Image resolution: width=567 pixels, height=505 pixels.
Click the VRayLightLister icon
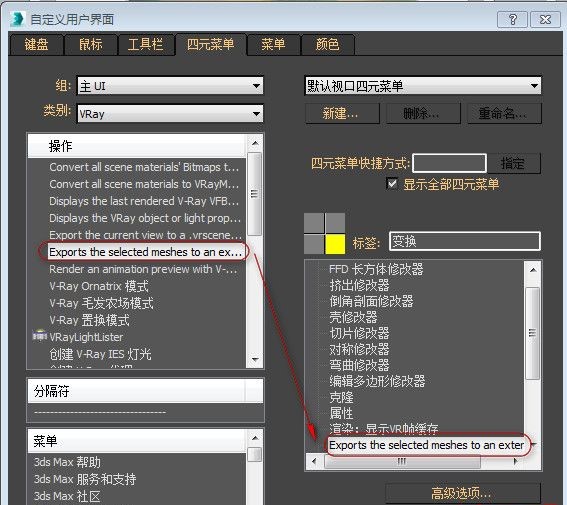39,336
